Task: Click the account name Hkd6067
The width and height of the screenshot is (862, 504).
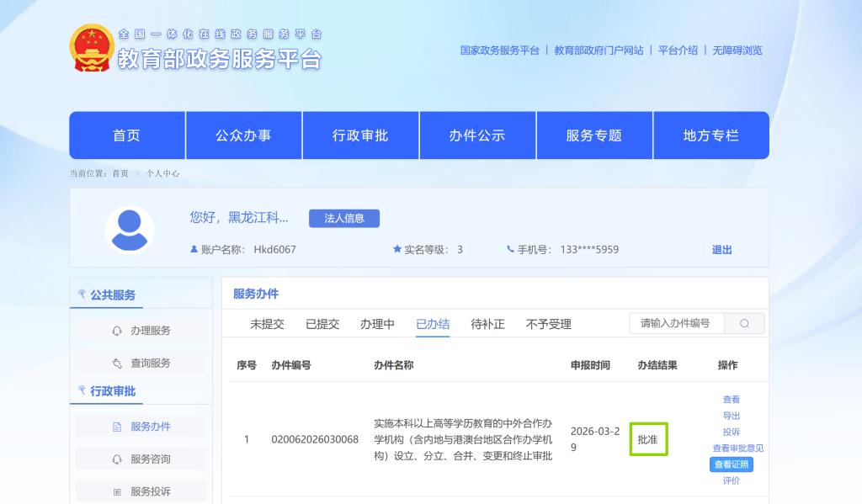Action: pyautogui.click(x=275, y=250)
